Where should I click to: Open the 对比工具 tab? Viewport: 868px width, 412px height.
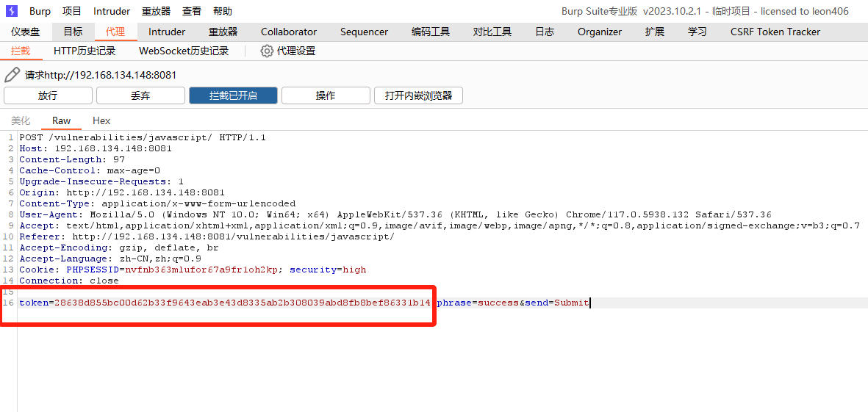pyautogui.click(x=492, y=32)
